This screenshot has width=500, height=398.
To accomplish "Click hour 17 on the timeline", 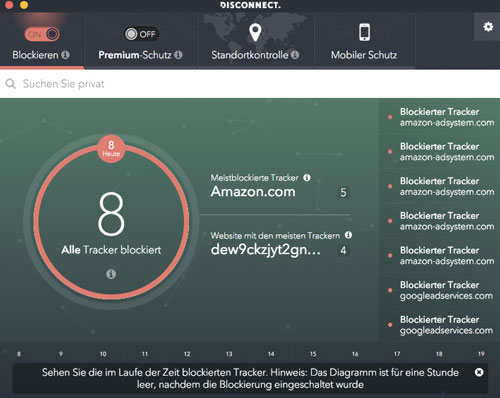I will (x=397, y=354).
